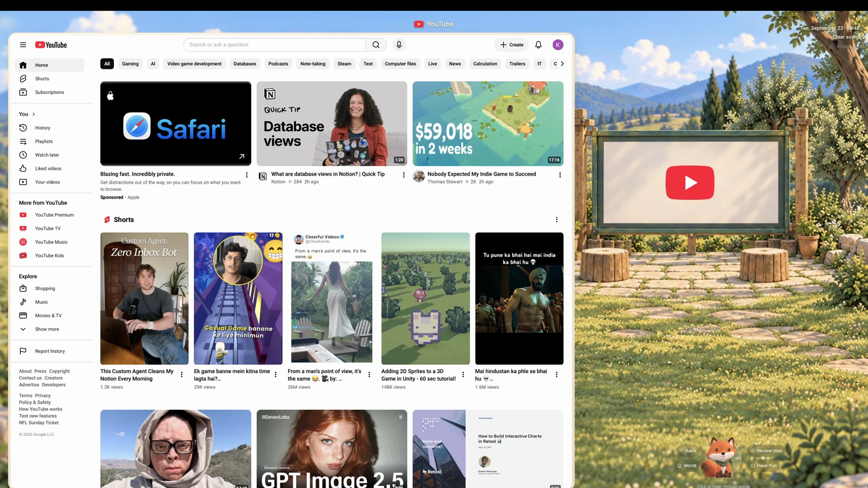Open the Safari ad thumbnail

176,124
